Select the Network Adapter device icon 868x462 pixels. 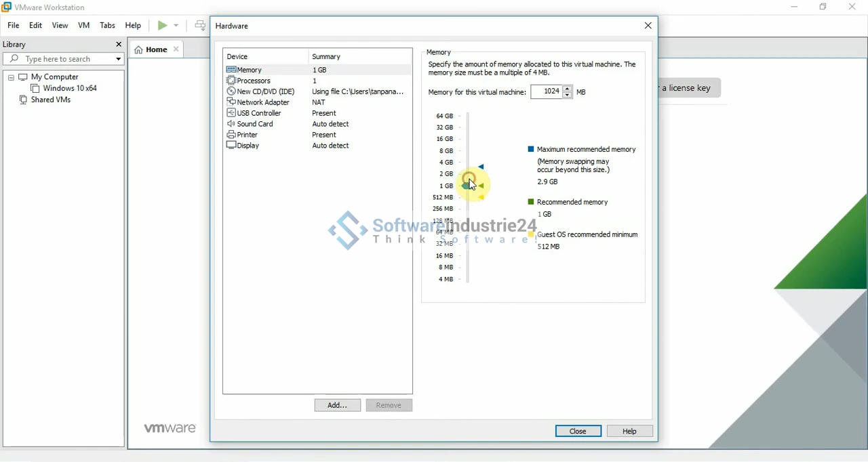point(231,102)
